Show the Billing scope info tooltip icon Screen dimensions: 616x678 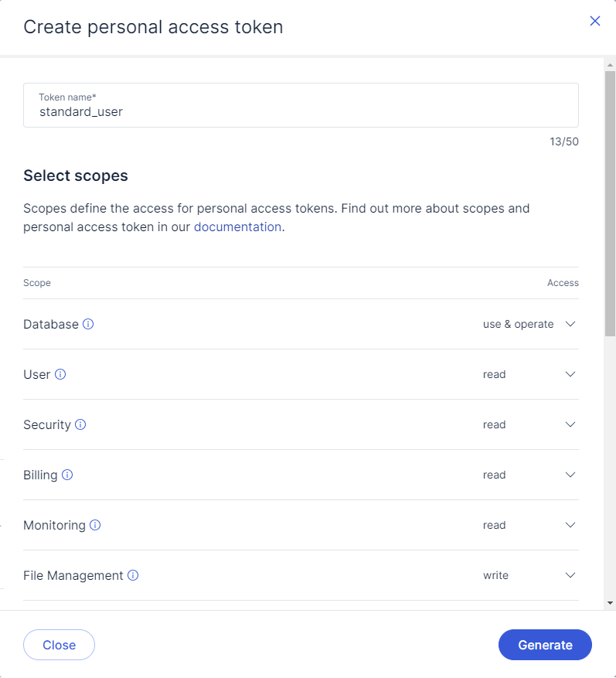[x=67, y=475]
